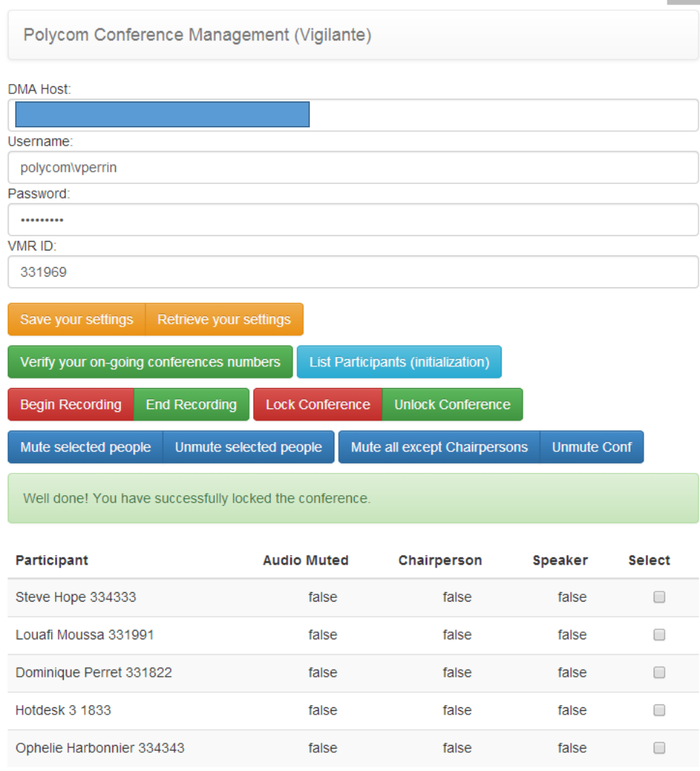Click the Speaker column header

tap(560, 560)
